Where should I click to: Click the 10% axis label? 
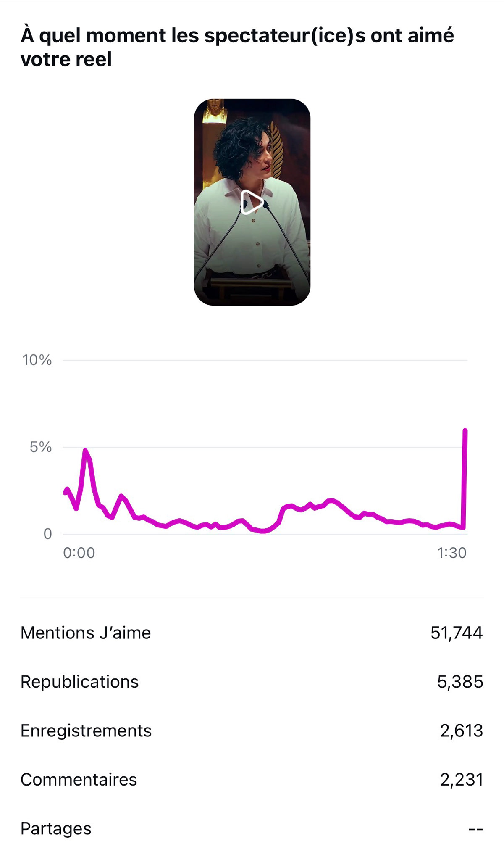click(37, 360)
